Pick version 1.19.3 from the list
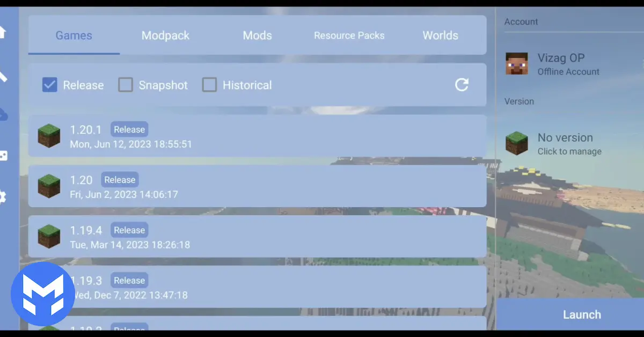 coord(257,287)
